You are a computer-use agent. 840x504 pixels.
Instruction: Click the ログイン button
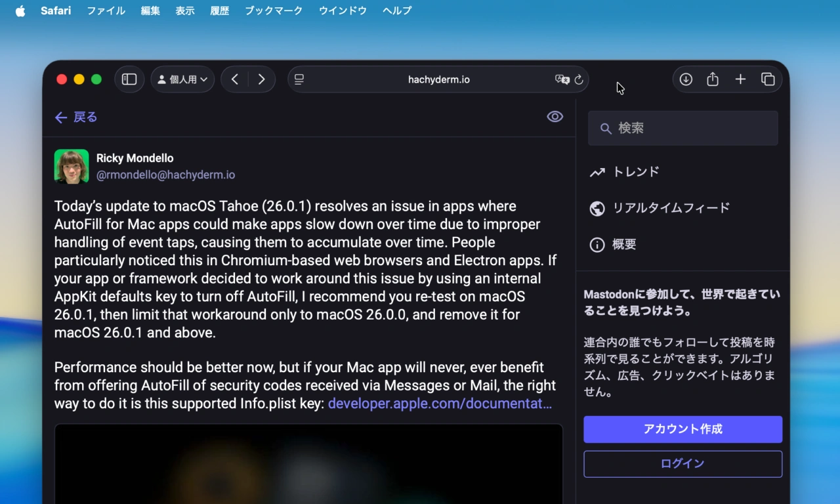pos(682,463)
